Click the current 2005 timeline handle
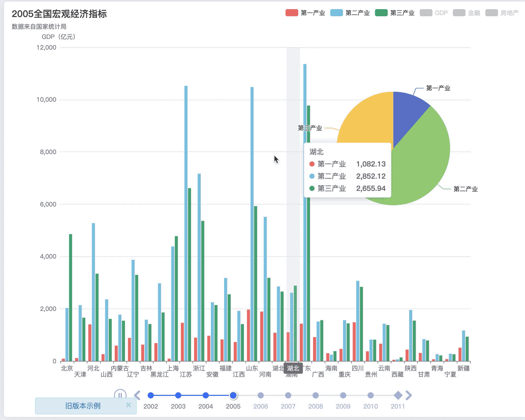Image resolution: width=525 pixels, height=420 pixels. pos(233,395)
